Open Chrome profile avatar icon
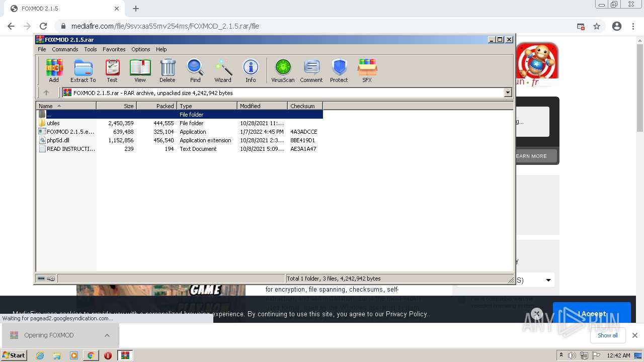 (617, 26)
